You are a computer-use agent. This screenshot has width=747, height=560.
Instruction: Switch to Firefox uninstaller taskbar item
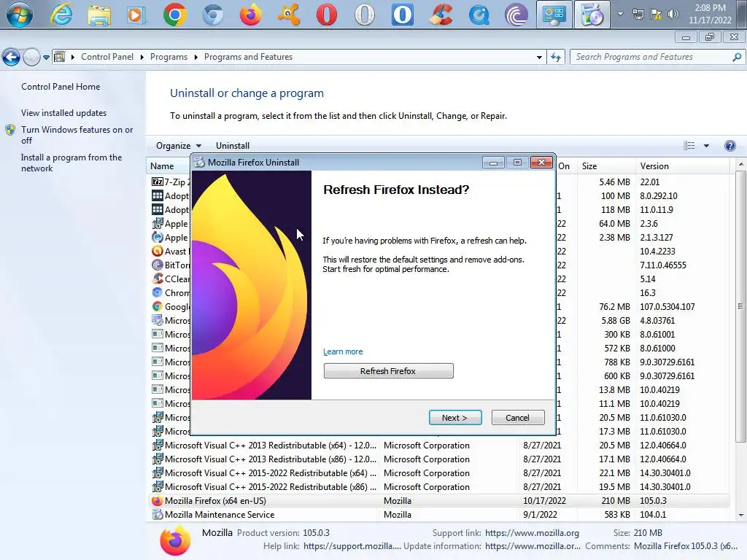pos(592,15)
